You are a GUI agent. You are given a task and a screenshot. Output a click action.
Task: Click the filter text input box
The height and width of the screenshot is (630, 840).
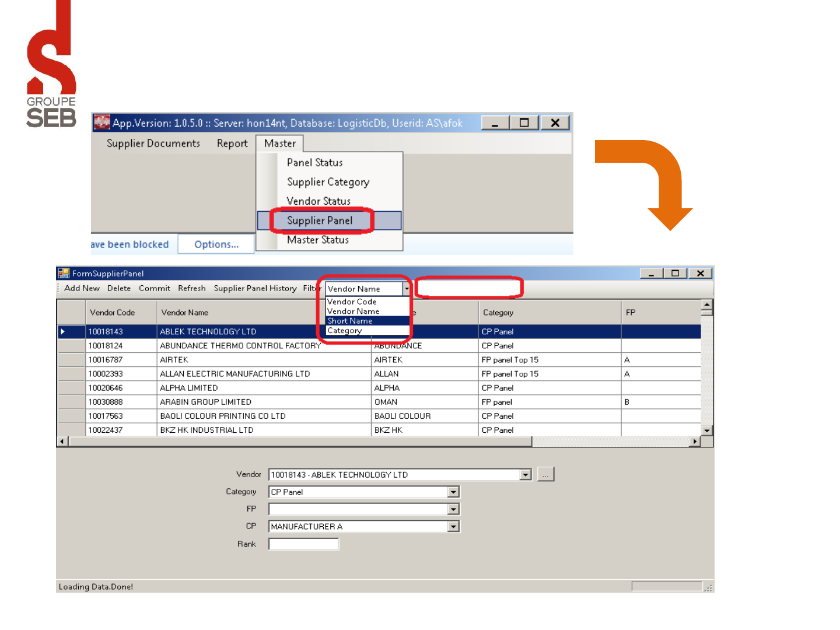(469, 288)
